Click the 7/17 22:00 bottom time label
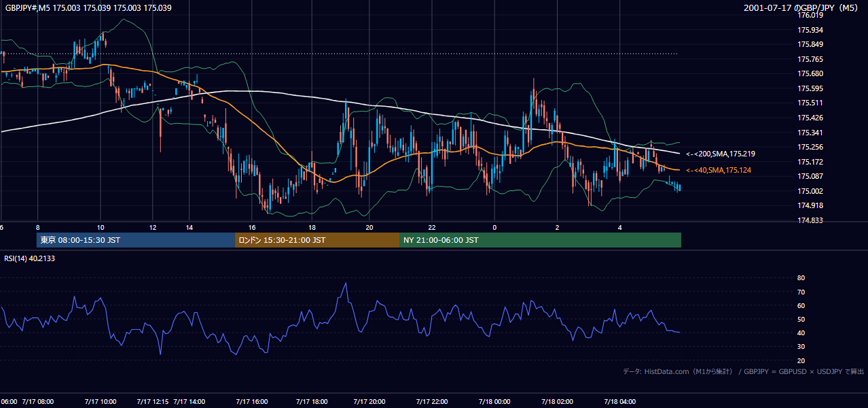 [x=431, y=402]
